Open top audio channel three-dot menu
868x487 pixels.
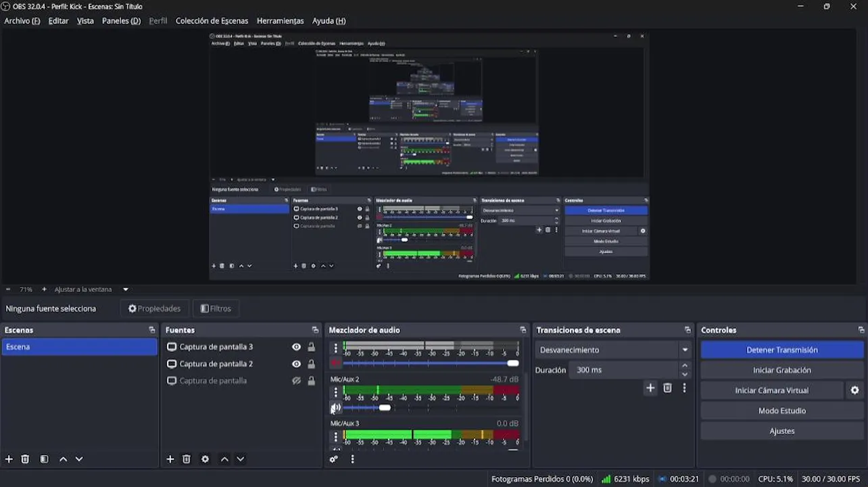(335, 348)
